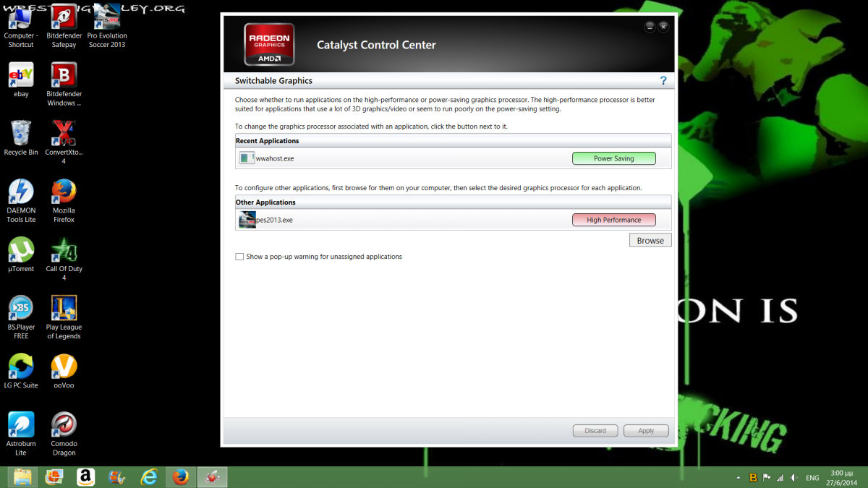Close the Catalyst Control Center window
The width and height of the screenshot is (868, 488).
point(663,27)
